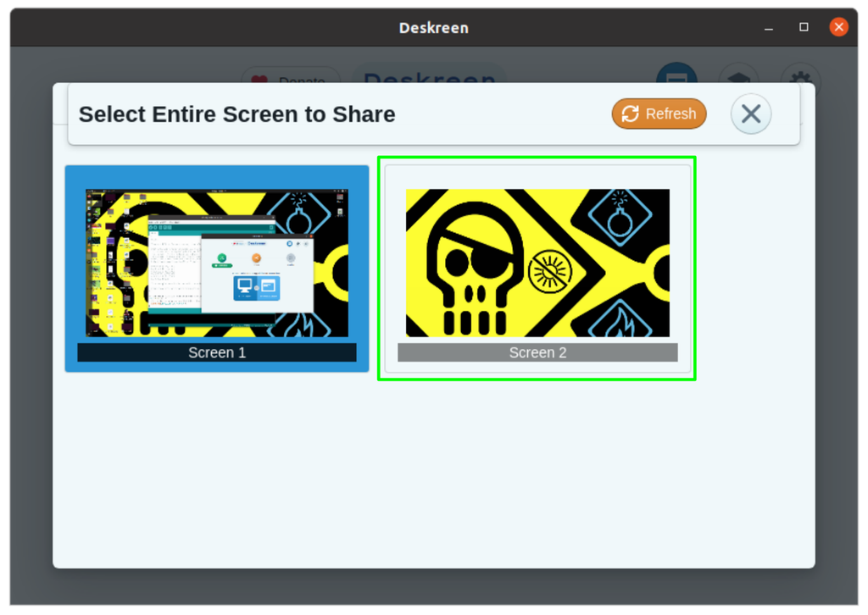This screenshot has height=615, width=868.
Task: Minimize the Deskreen window
Action: pyautogui.click(x=768, y=27)
